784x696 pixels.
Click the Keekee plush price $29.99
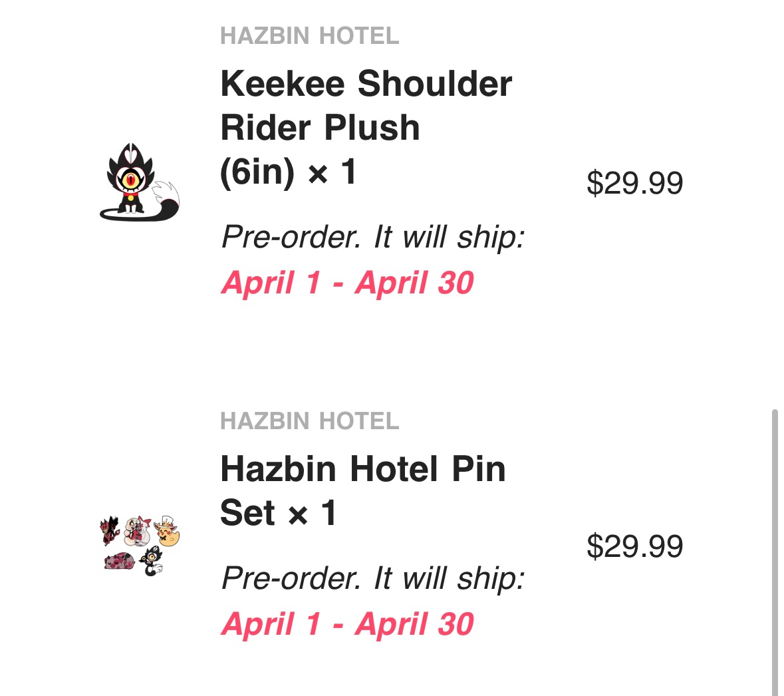(x=634, y=183)
